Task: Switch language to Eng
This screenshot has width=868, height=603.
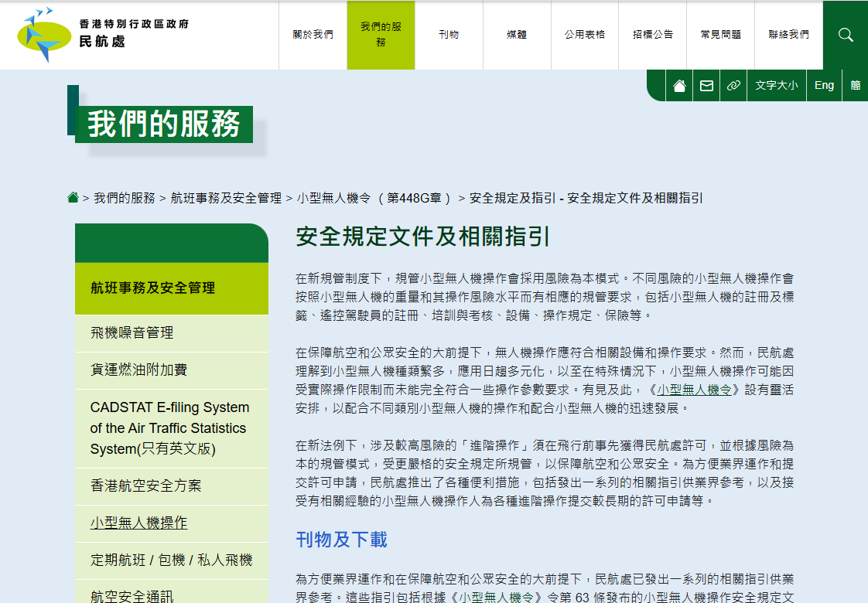Action: [824, 86]
